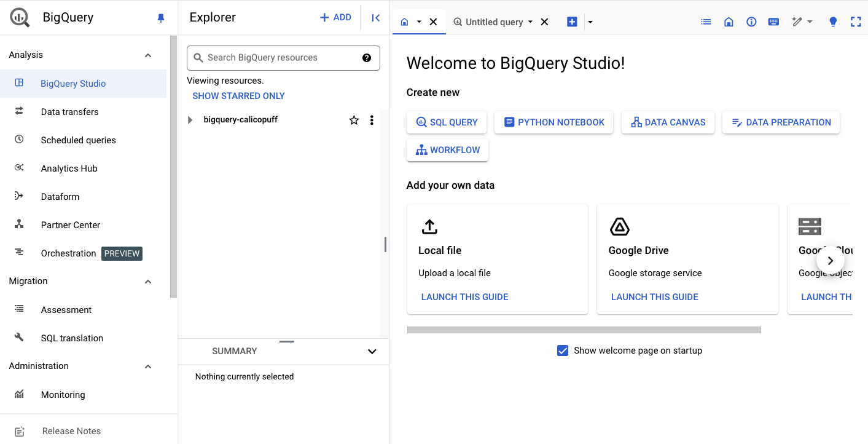This screenshot has height=444, width=868.
Task: Open dropdown next to new tab button
Action: [590, 22]
